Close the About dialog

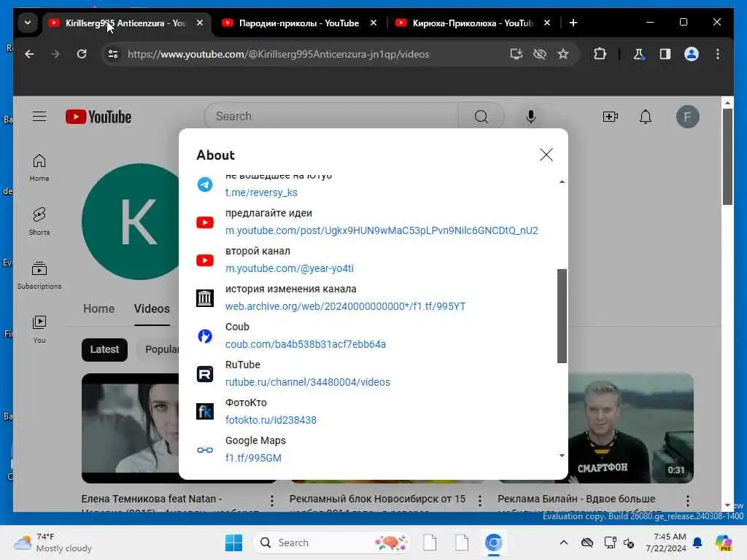click(546, 155)
